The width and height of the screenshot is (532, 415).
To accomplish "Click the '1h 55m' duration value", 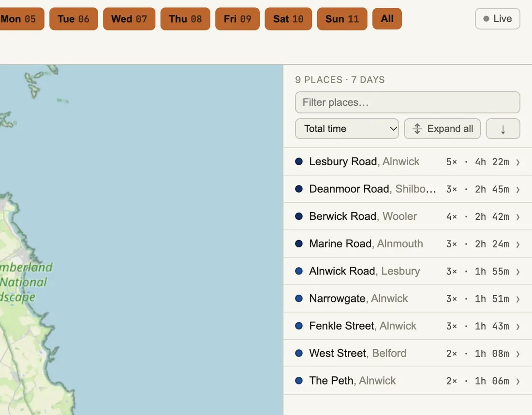I will pyautogui.click(x=492, y=272).
